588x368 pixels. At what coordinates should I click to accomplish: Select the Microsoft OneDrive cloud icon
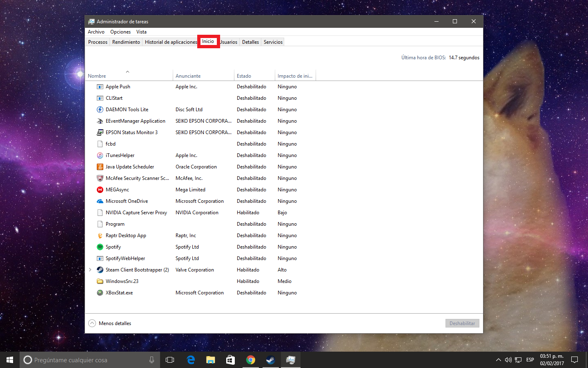pos(100,201)
